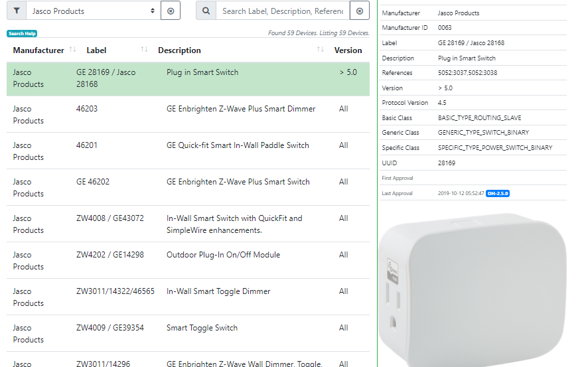
Task: Select ZW3011/14322/46565 Toggle Dimmer row
Action: point(188,297)
